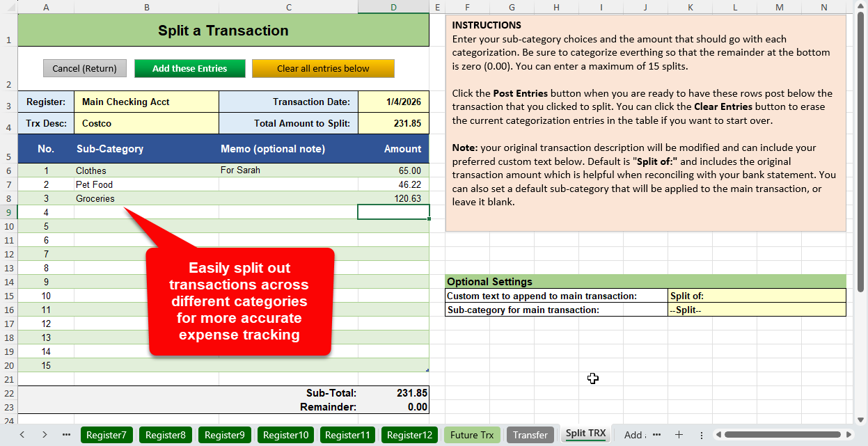The image size is (868, 446).
Task: Click Clear all entries below button
Action: coord(323,68)
